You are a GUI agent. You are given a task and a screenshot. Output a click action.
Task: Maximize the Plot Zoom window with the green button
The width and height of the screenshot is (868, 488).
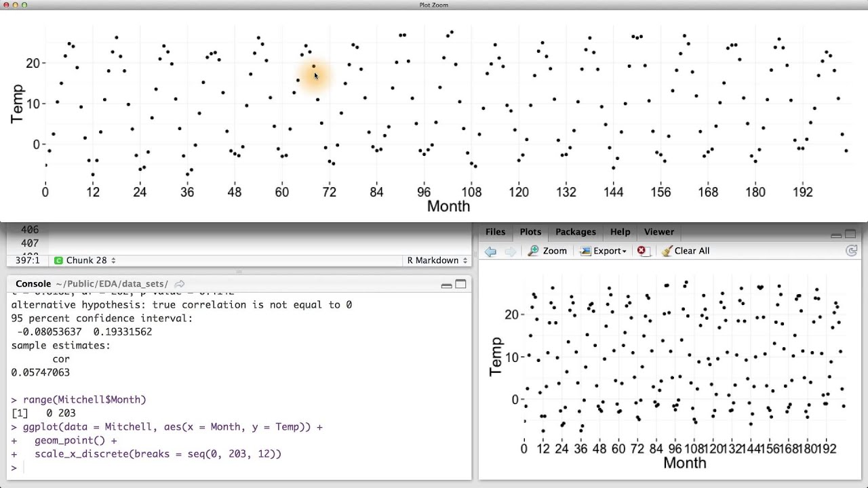point(24,5)
